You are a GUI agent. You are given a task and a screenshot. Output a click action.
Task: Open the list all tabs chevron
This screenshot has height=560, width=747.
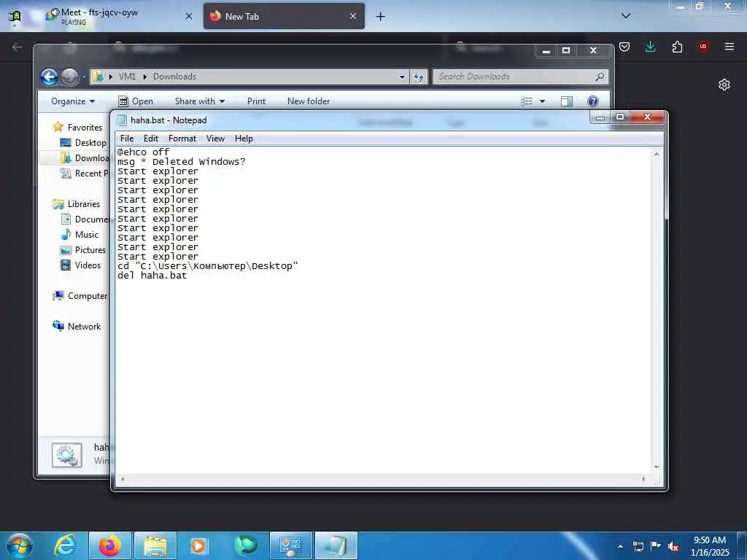(x=626, y=16)
